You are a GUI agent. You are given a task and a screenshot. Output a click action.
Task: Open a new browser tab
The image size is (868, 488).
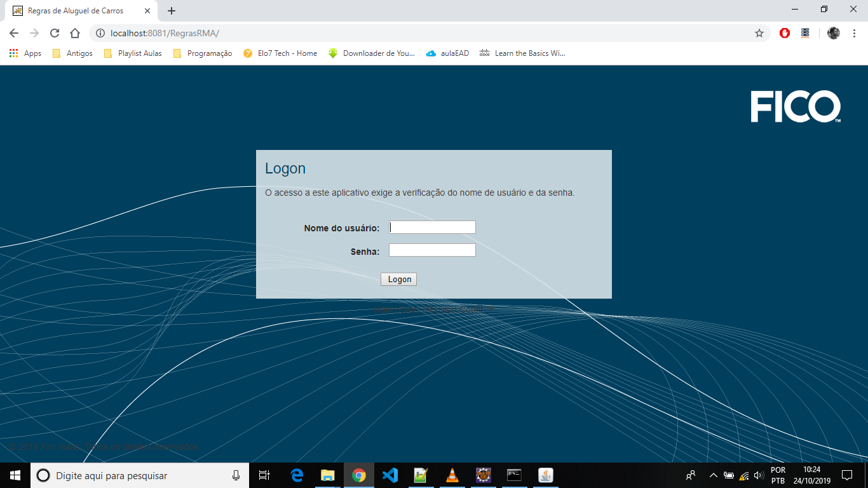coord(172,10)
